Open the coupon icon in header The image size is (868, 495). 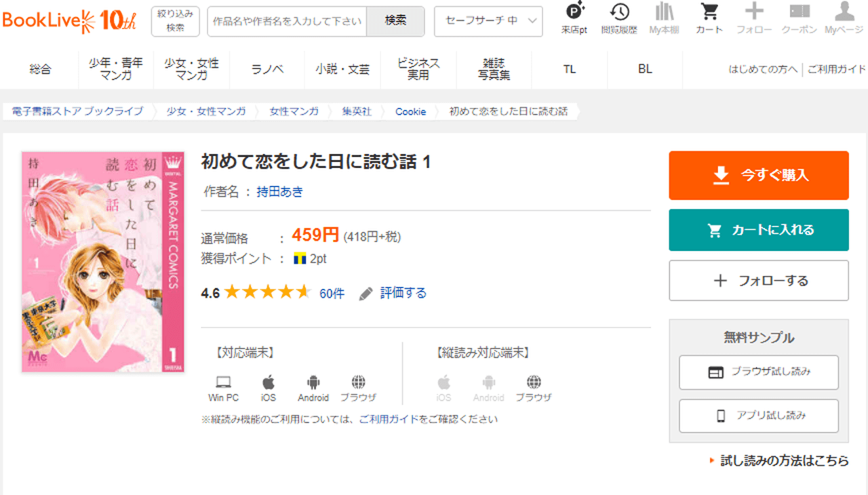pos(800,12)
